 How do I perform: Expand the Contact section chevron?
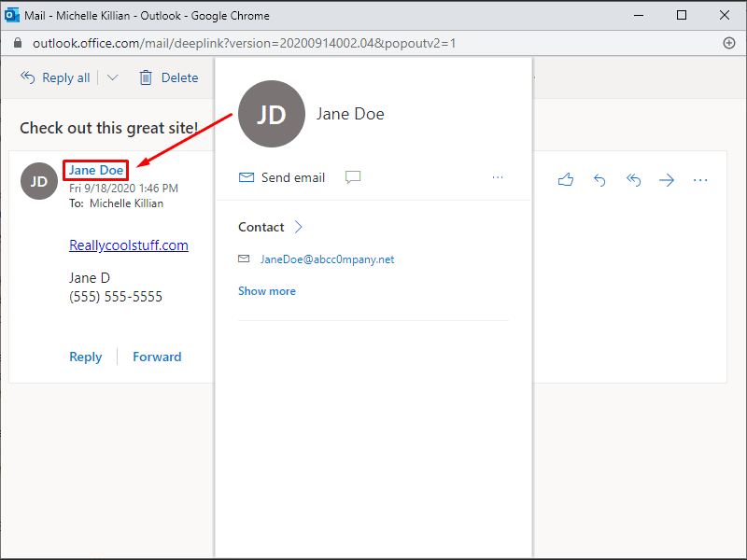tap(297, 227)
